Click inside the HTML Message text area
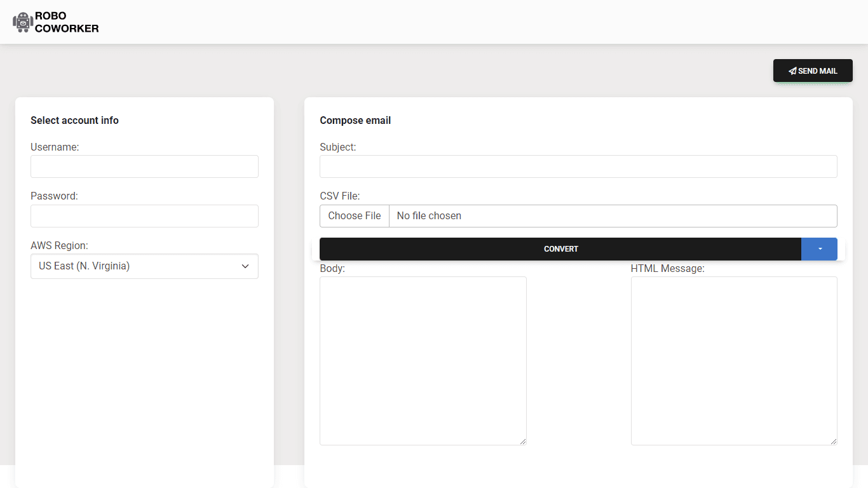 click(734, 361)
